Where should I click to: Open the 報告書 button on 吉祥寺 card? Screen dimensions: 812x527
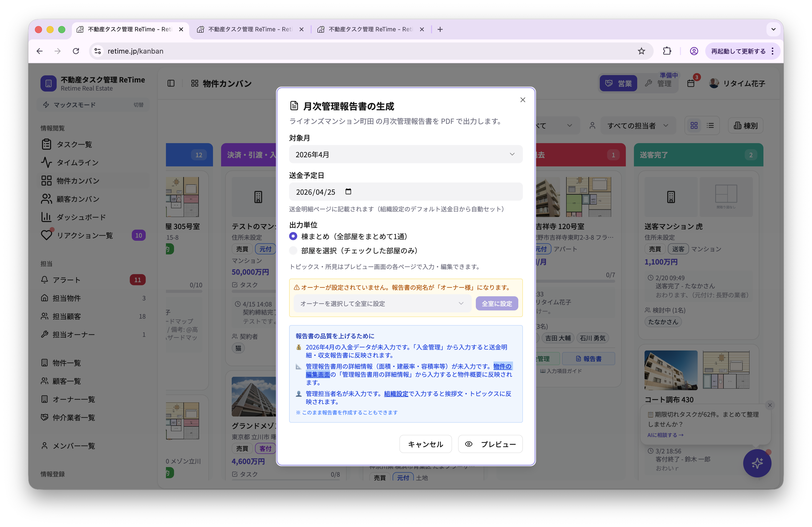click(588, 359)
